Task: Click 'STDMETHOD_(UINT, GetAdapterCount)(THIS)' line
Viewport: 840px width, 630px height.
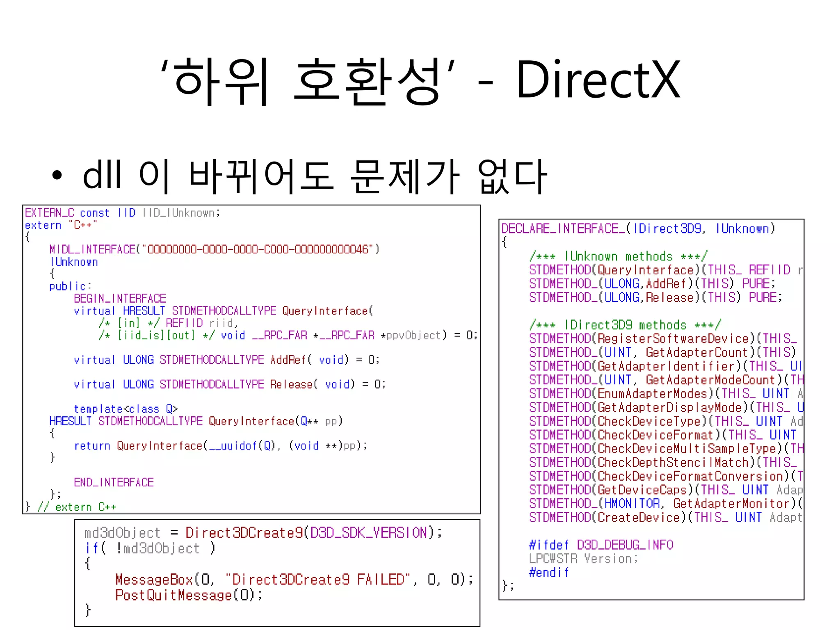Action: tap(662, 352)
